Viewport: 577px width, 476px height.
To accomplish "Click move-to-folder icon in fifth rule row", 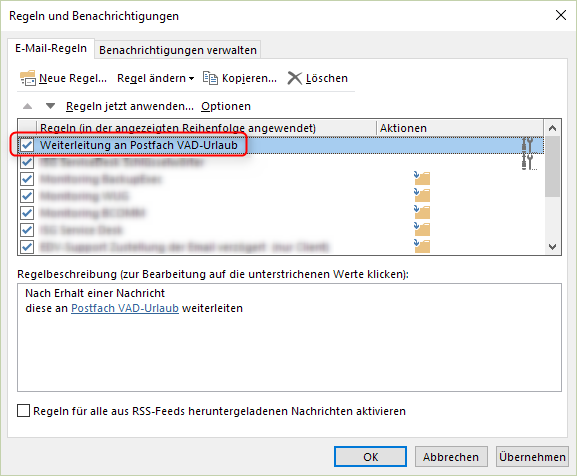I will click(x=422, y=213).
